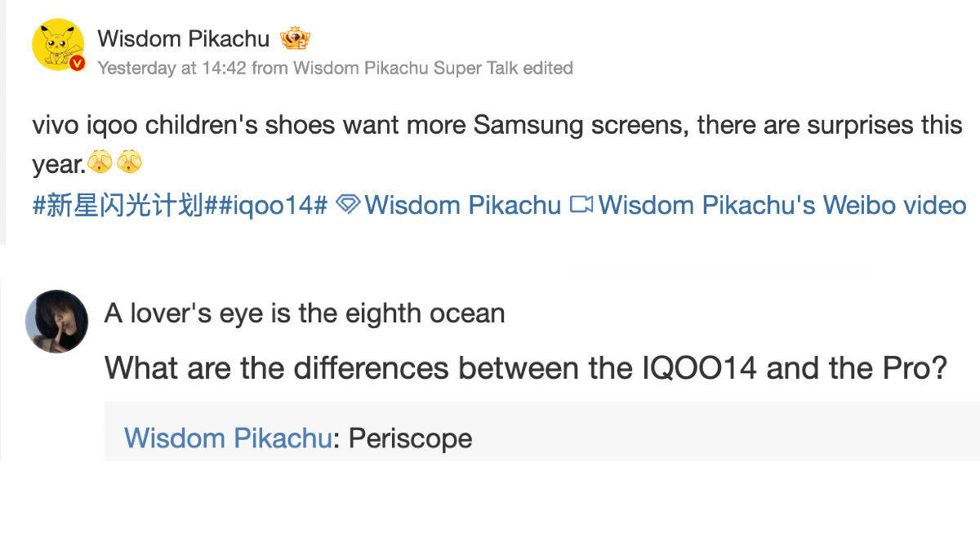980x551 pixels.
Task: Open the #新星闪光计划# hashtag
Action: pos(118,206)
